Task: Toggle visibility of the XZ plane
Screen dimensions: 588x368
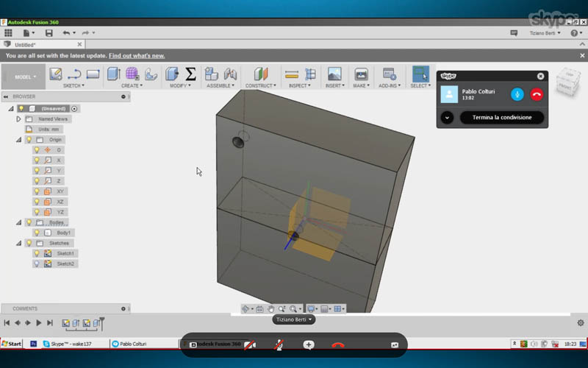Action: pos(37,202)
